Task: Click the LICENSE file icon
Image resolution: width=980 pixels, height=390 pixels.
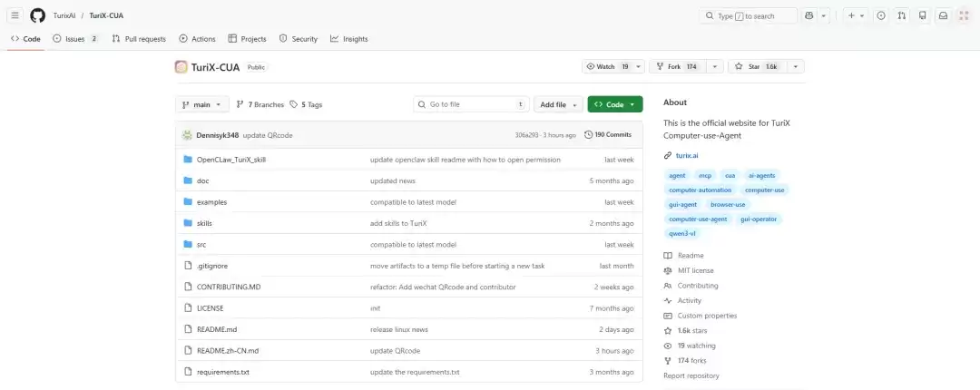Action: click(188, 308)
